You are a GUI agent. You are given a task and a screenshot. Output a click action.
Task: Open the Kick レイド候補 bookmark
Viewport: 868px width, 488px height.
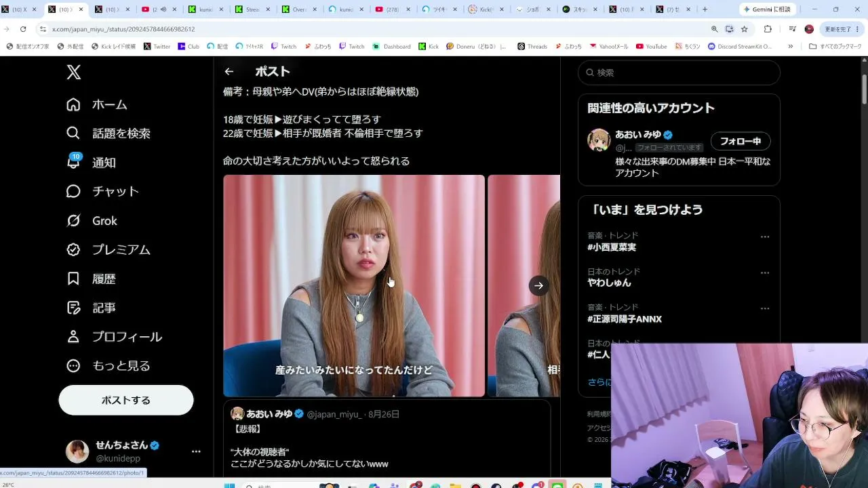[x=113, y=47]
